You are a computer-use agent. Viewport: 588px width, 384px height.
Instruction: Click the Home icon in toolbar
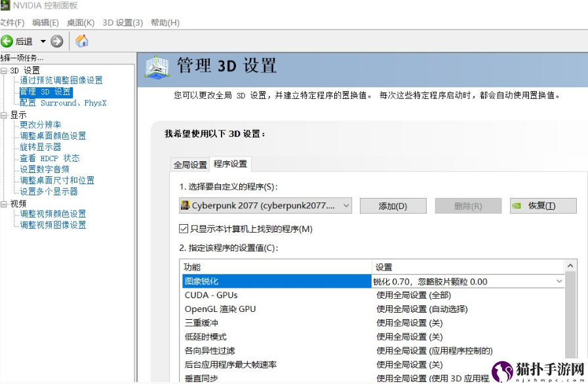[82, 41]
